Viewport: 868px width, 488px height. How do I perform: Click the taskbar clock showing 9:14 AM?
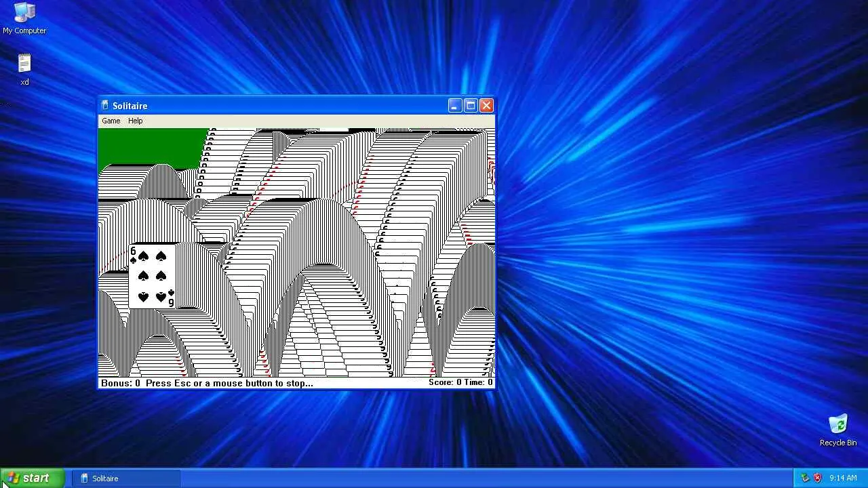[x=843, y=478]
